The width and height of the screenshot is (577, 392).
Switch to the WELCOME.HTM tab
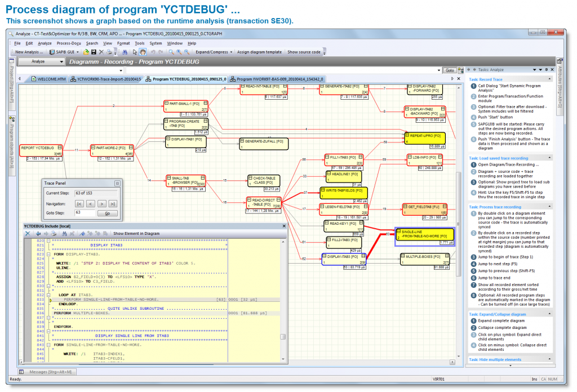click(51, 79)
